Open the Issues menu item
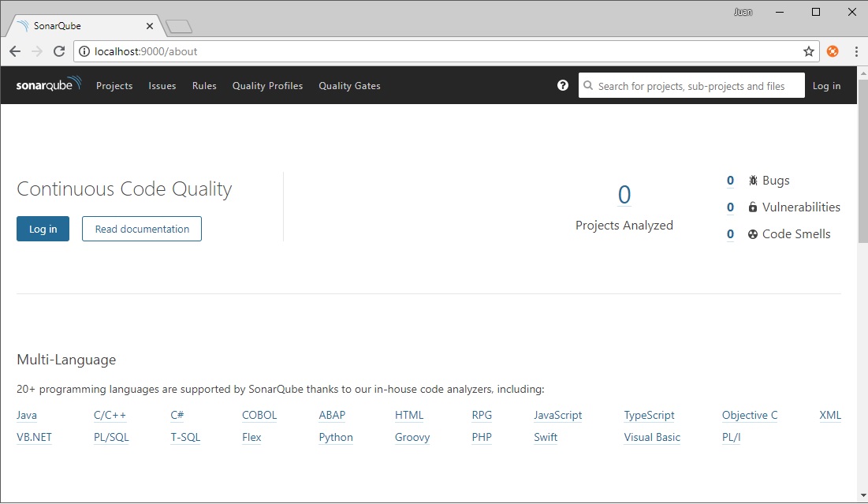This screenshot has height=504, width=868. coord(162,86)
